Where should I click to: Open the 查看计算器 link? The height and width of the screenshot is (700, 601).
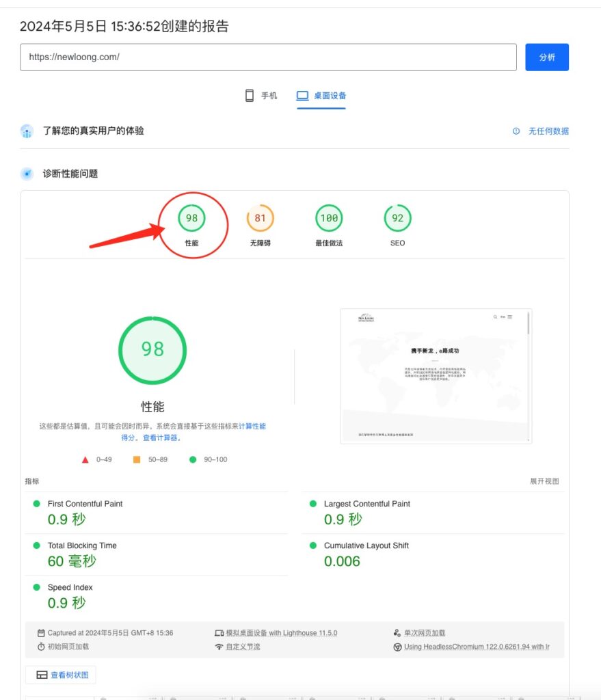[160, 438]
